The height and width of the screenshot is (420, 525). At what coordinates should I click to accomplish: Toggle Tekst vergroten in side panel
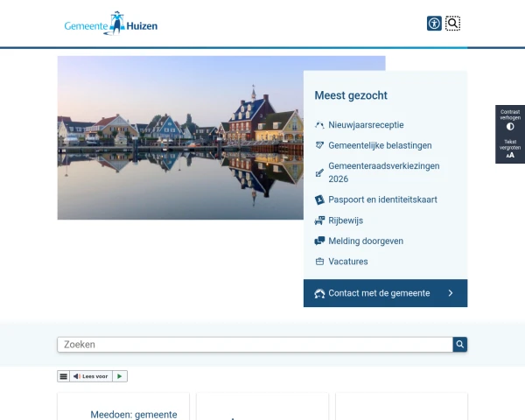(510, 149)
